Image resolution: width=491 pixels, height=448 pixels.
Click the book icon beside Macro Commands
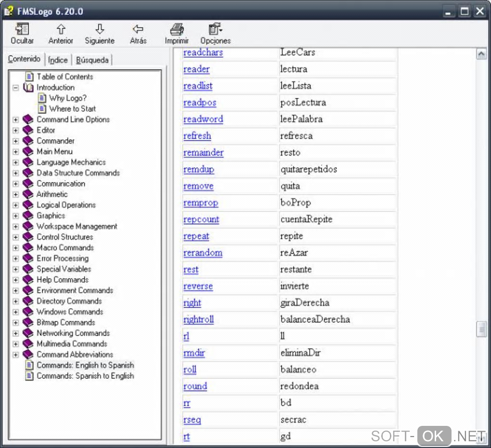[x=28, y=248]
